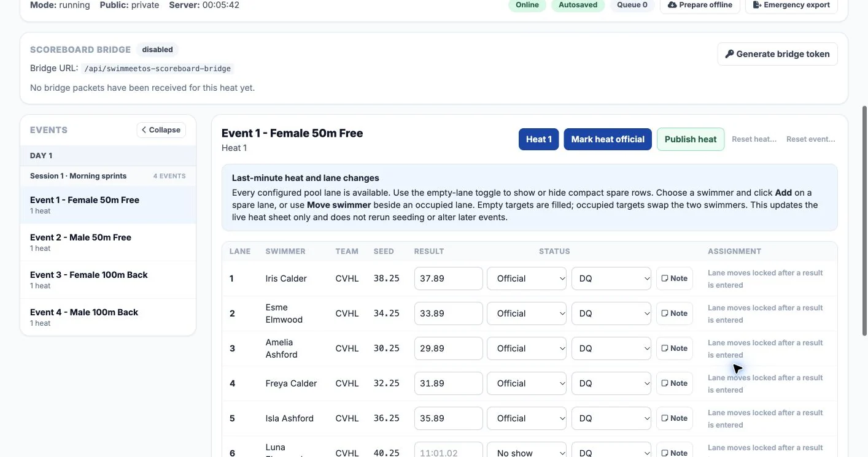Click the Reset heat link

click(x=754, y=139)
